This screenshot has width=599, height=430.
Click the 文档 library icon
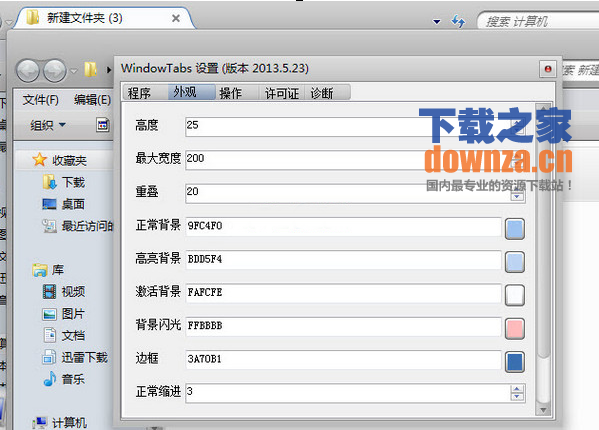[x=50, y=336]
